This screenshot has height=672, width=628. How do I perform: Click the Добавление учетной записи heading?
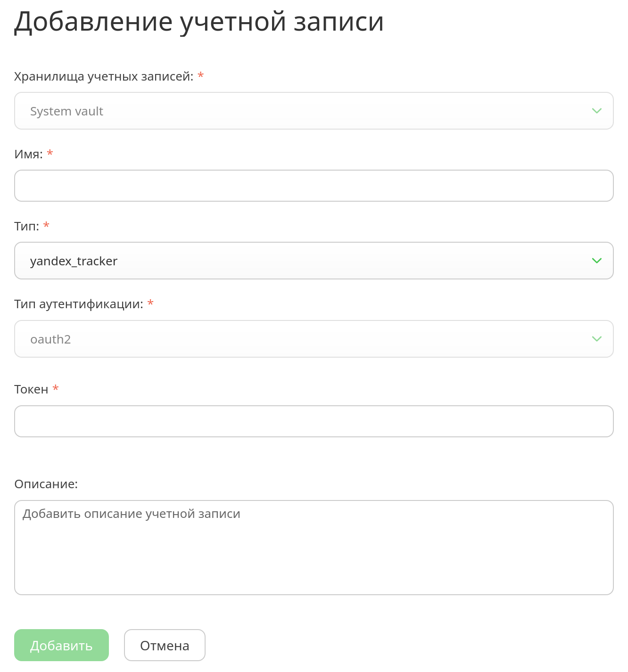(199, 22)
